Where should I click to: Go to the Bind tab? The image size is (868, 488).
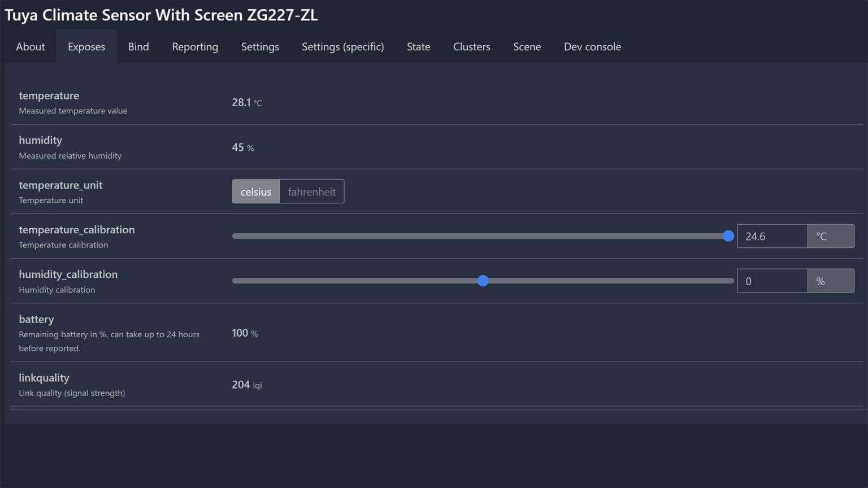click(138, 47)
